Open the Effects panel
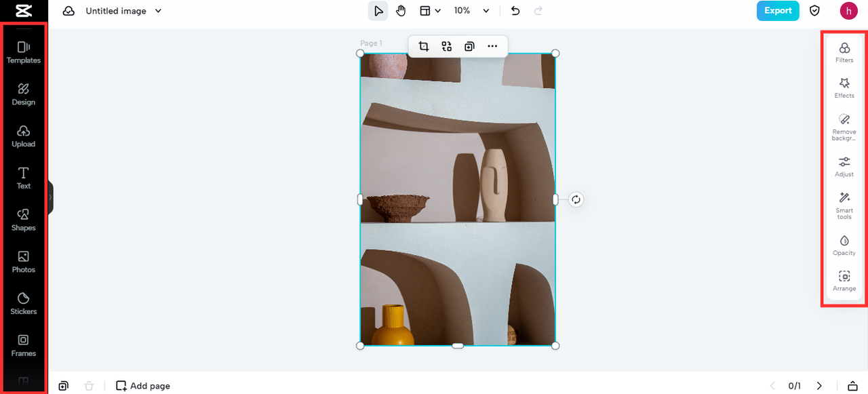 (x=844, y=87)
